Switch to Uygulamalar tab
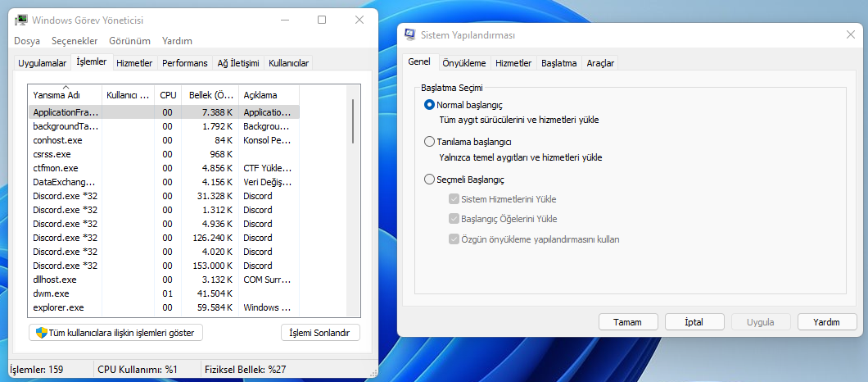Viewport: 868px width, 382px height. [x=43, y=63]
